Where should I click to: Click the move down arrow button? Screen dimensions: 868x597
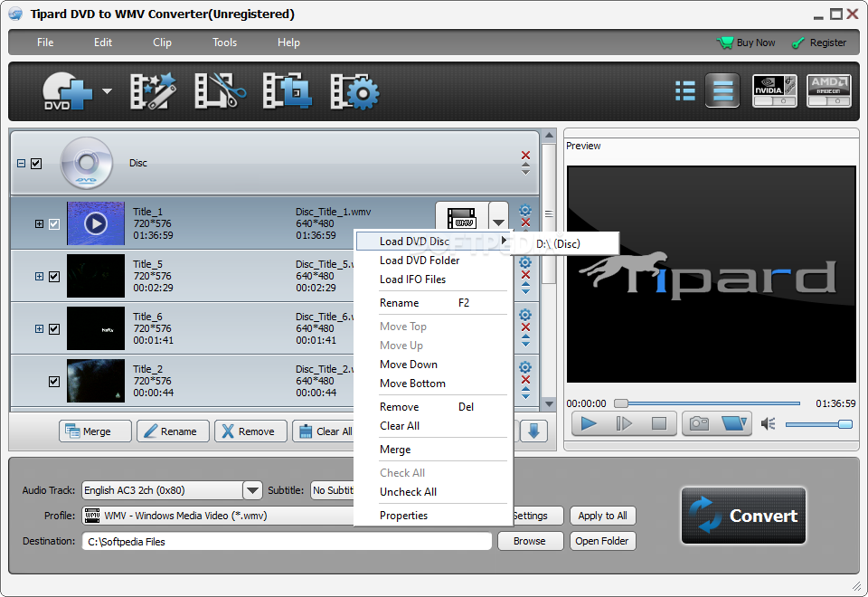pyautogui.click(x=533, y=431)
